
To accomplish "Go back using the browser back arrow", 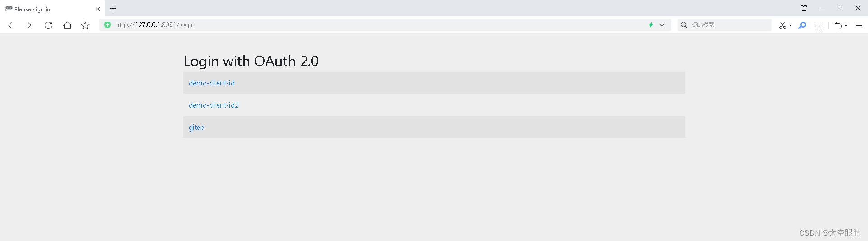I will pos(10,25).
